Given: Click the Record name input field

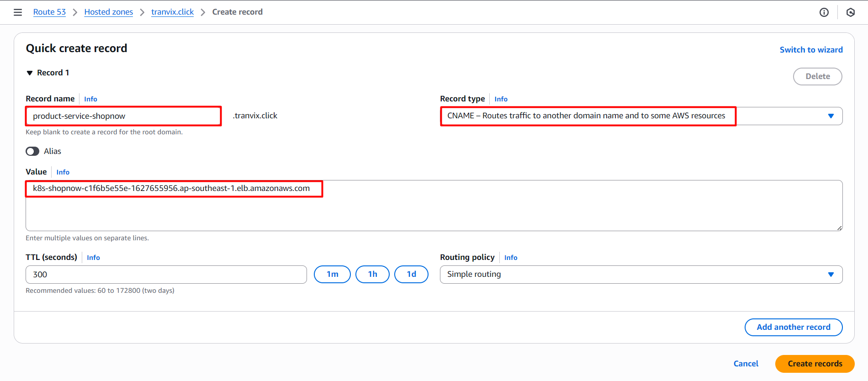Looking at the screenshot, I should pos(123,116).
